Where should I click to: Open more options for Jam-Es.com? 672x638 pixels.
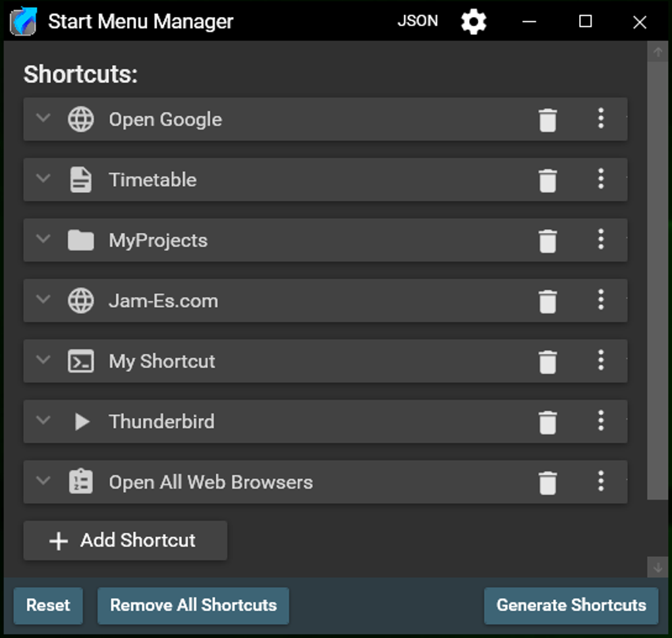600,300
